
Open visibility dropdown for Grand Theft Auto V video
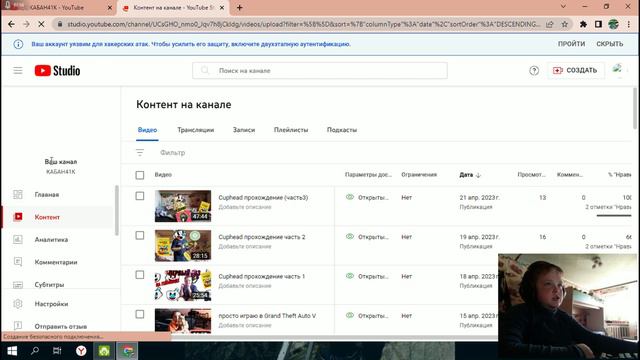click(x=367, y=316)
